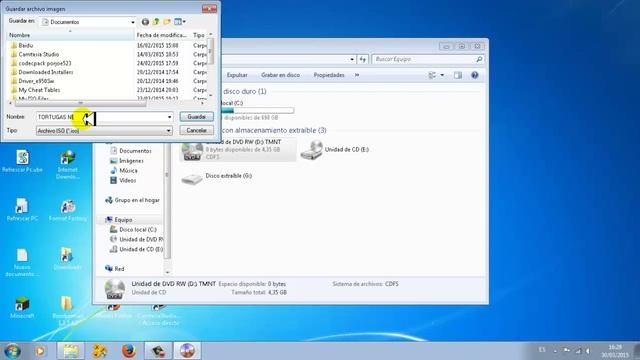Sort by Nombre column header
This screenshot has width=640, height=360.
coord(71,35)
